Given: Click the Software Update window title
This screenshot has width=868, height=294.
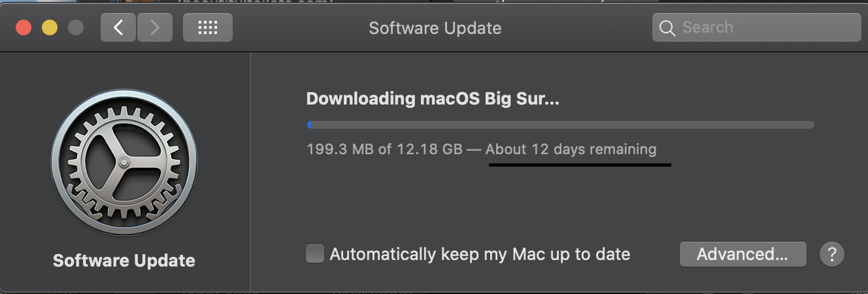Looking at the screenshot, I should [435, 28].
